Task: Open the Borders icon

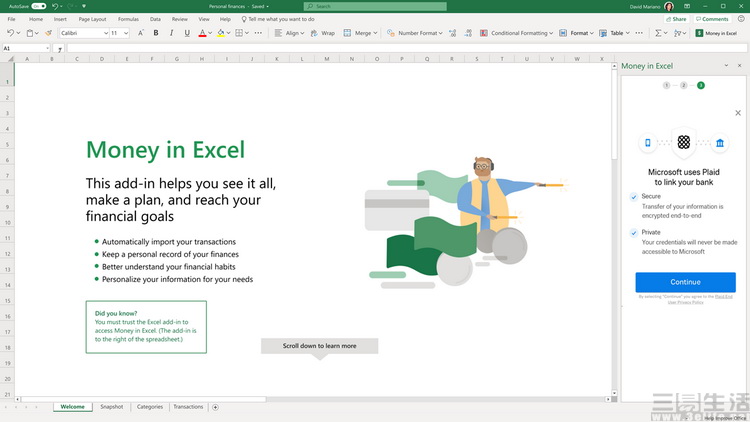Action: (x=239, y=33)
